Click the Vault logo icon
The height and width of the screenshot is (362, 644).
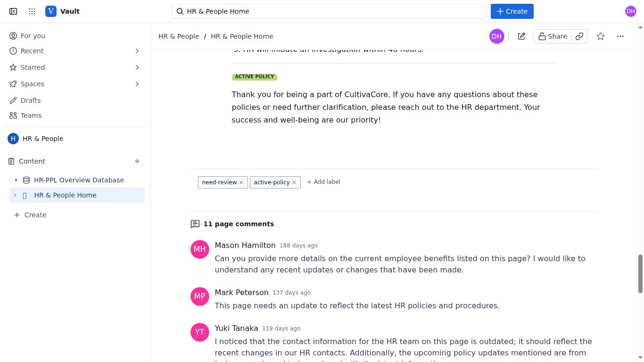click(x=51, y=11)
